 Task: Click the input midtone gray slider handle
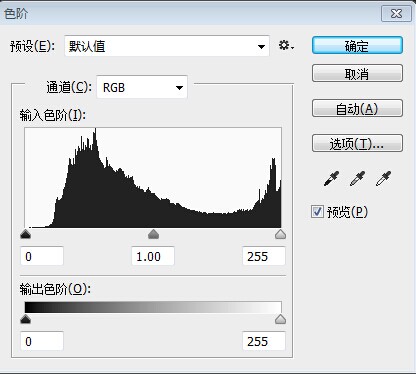(x=153, y=234)
